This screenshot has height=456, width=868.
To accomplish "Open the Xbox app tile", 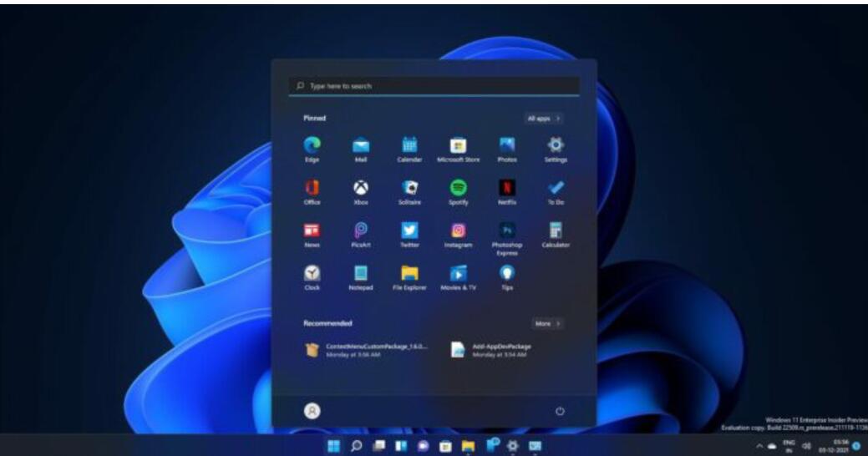I will (361, 192).
